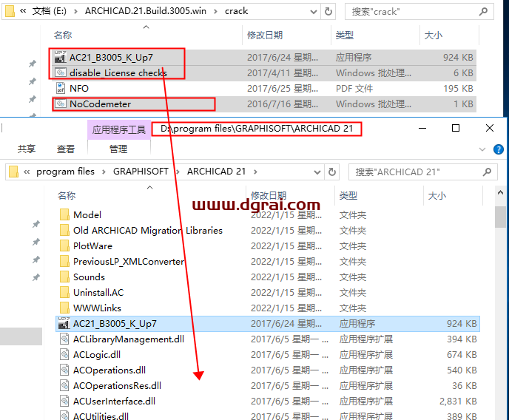Click the ACOperationsRes.dll file icon
The height and width of the screenshot is (420, 509).
coord(64,386)
